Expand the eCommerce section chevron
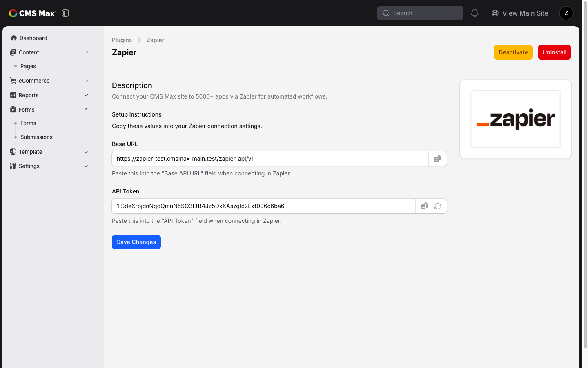This screenshot has width=588, height=368. coord(86,81)
